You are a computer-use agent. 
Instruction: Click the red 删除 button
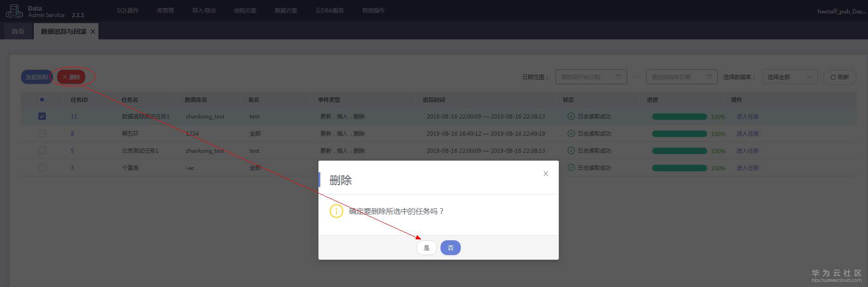point(71,77)
